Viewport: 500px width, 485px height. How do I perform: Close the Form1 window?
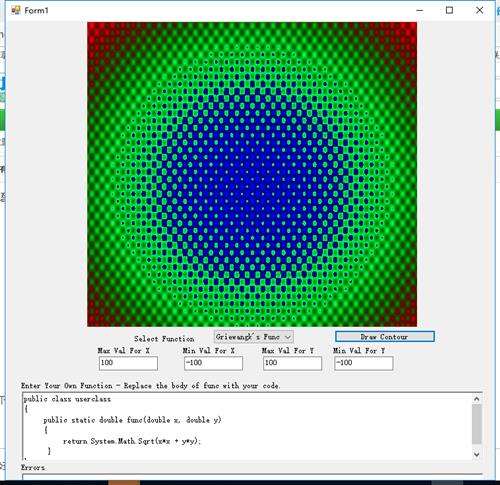pos(479,10)
